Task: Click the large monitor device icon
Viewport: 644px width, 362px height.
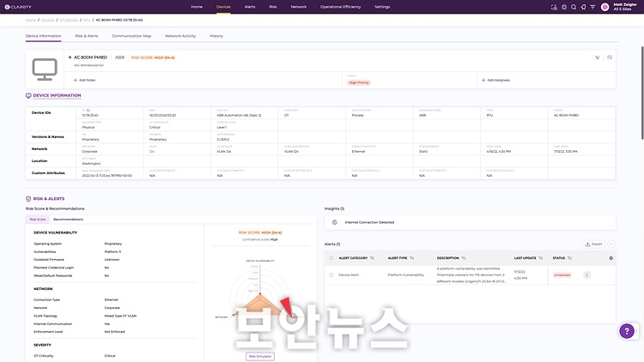Action: pos(45,69)
